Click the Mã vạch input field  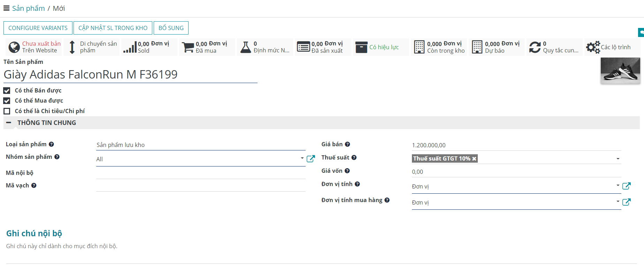coord(201,186)
